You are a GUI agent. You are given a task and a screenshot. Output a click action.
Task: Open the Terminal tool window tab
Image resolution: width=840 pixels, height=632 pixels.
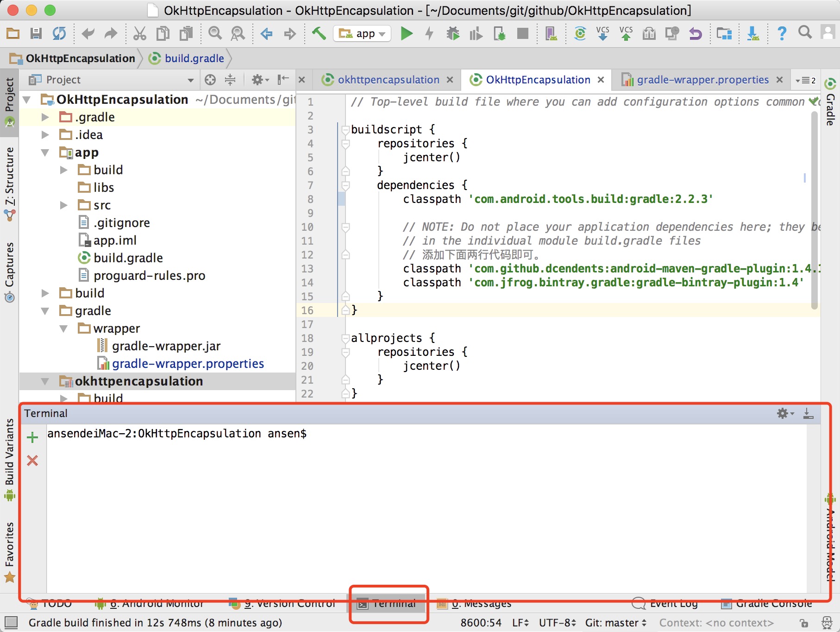pos(387,603)
